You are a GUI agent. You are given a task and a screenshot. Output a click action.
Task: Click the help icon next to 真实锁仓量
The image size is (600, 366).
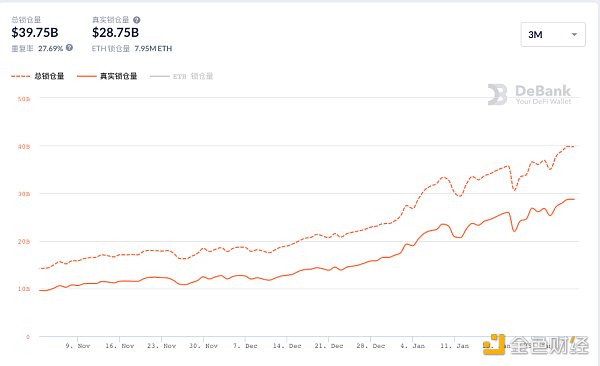tap(137, 20)
